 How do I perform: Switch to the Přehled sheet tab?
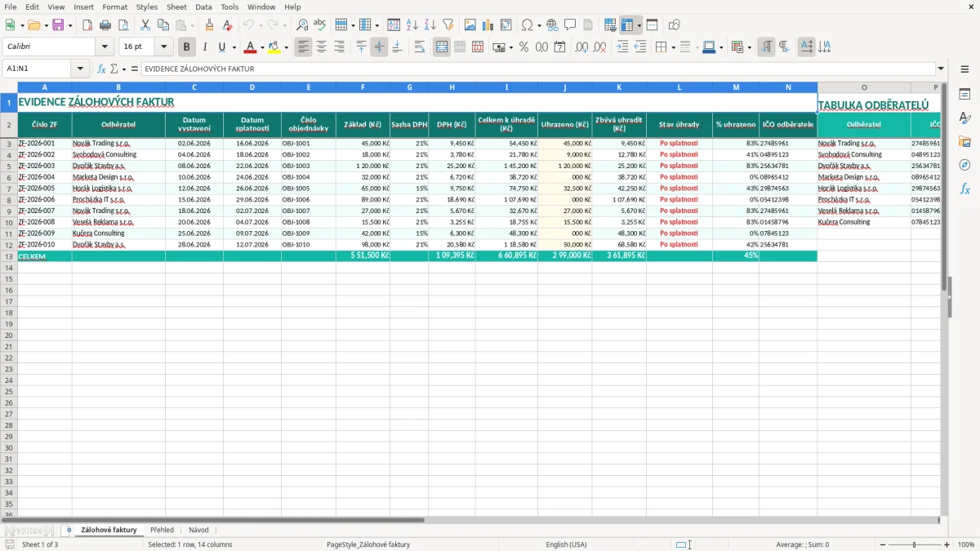point(162,530)
